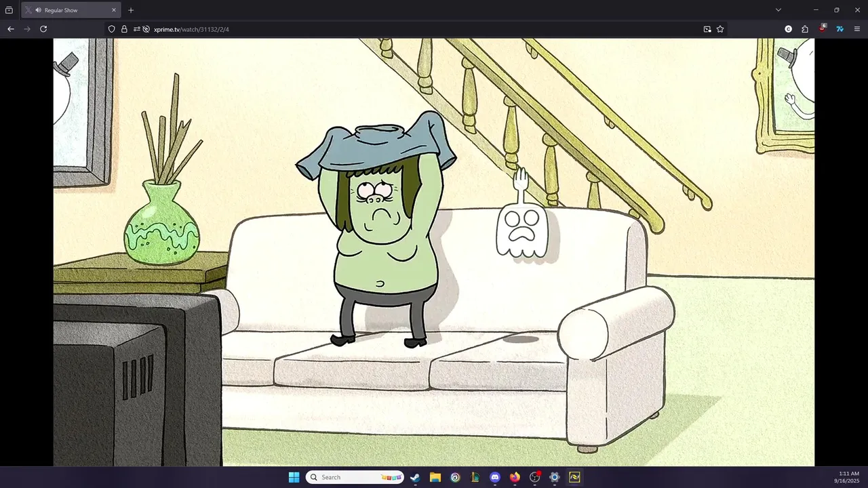Open OBS Studio from the taskbar

tap(535, 477)
